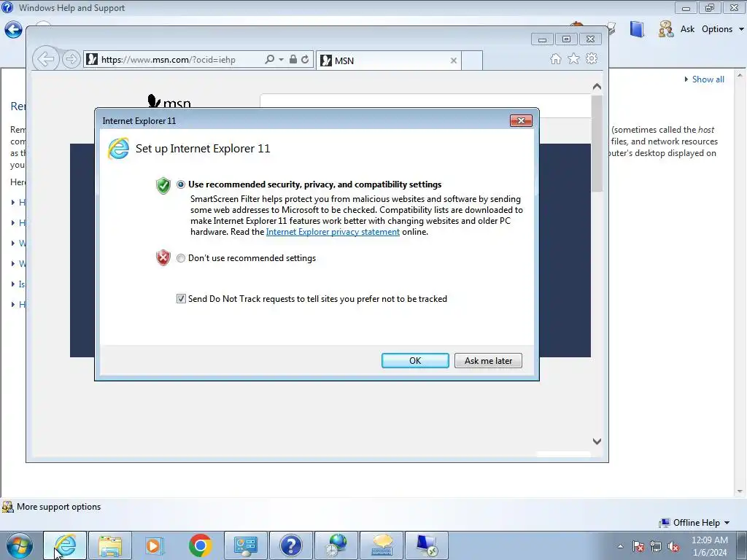Open the Options dropdown arrow in Help window
The width and height of the screenshot is (747, 560).
(x=741, y=29)
